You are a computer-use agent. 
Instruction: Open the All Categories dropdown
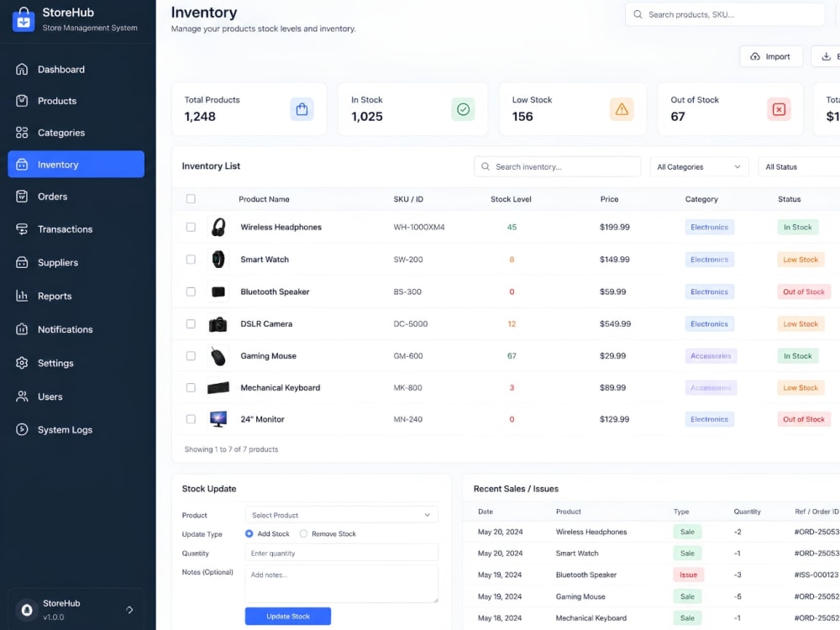[699, 166]
